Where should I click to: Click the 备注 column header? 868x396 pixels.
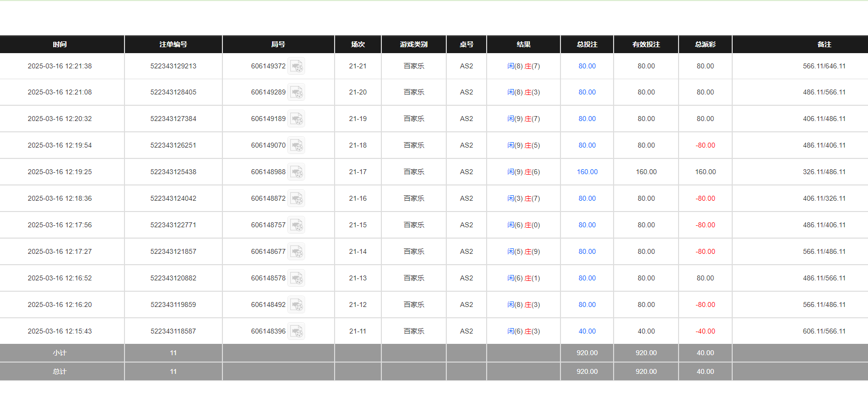point(824,44)
